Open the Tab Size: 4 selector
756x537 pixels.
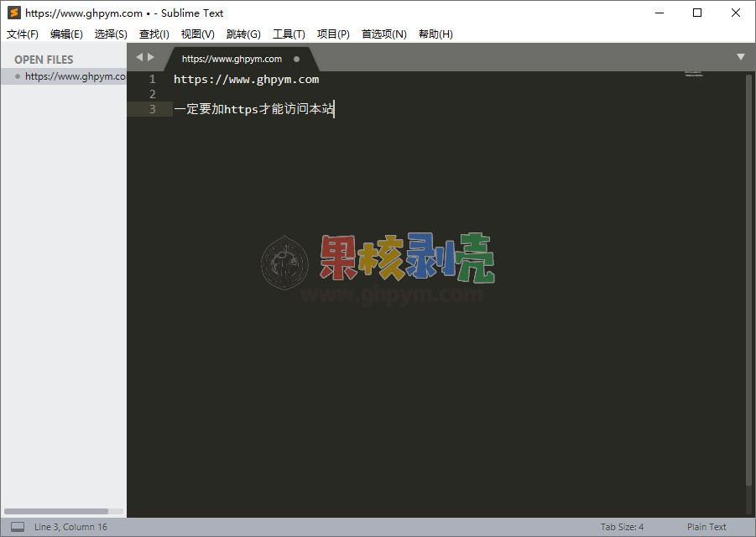point(622,527)
